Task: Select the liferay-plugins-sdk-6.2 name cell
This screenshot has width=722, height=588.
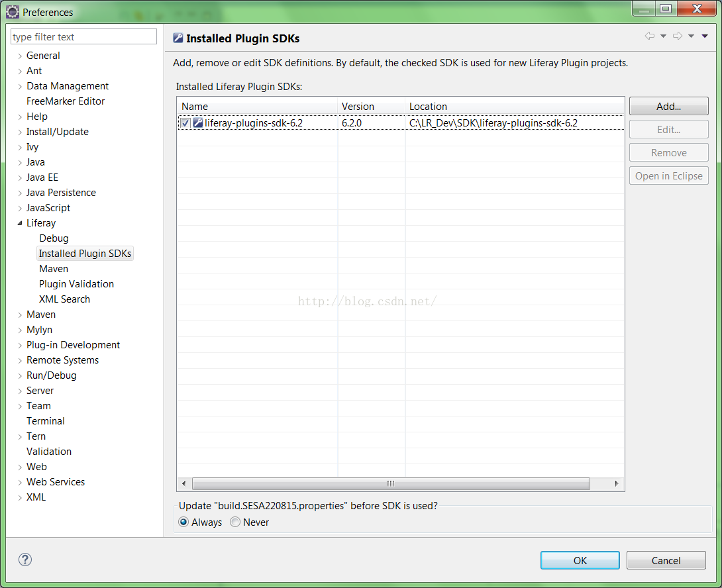Action: [254, 123]
